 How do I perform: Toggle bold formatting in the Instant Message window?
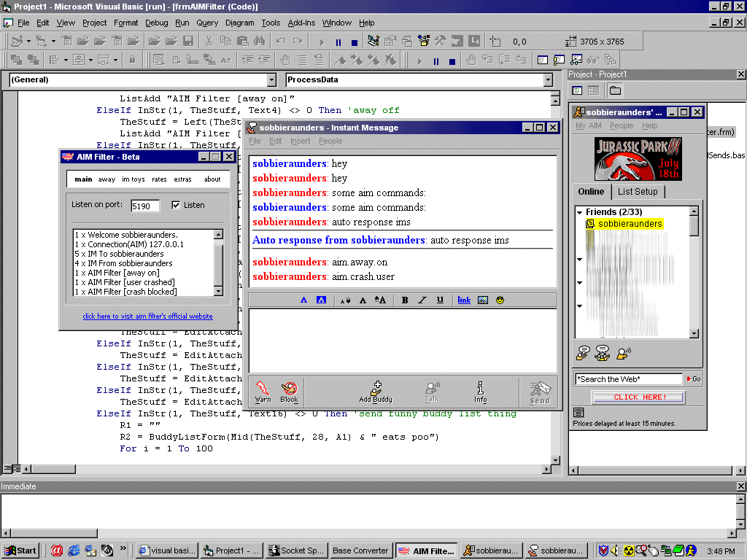click(404, 300)
